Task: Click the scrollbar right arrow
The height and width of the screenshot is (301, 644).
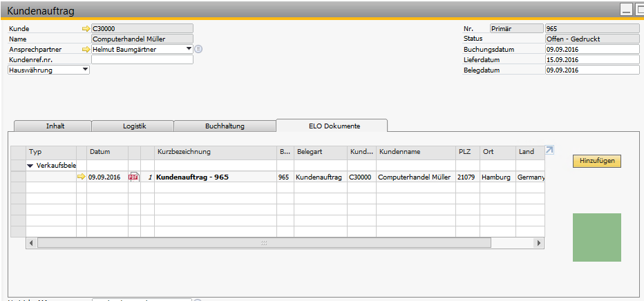Action: pos(538,243)
